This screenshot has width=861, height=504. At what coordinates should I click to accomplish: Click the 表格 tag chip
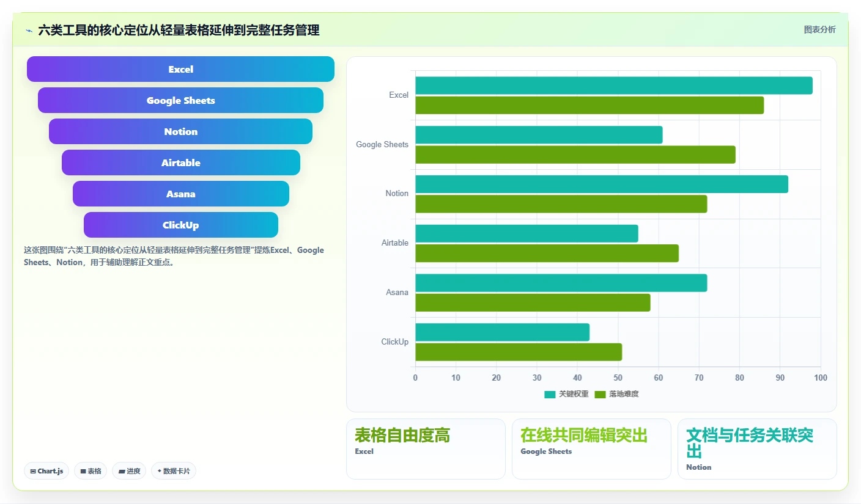tap(91, 471)
